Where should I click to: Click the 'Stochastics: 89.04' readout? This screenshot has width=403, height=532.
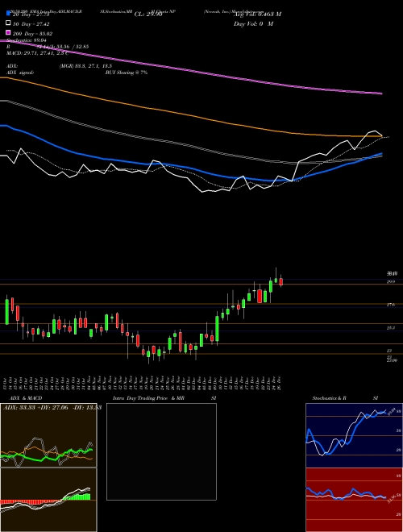[x=27, y=40]
